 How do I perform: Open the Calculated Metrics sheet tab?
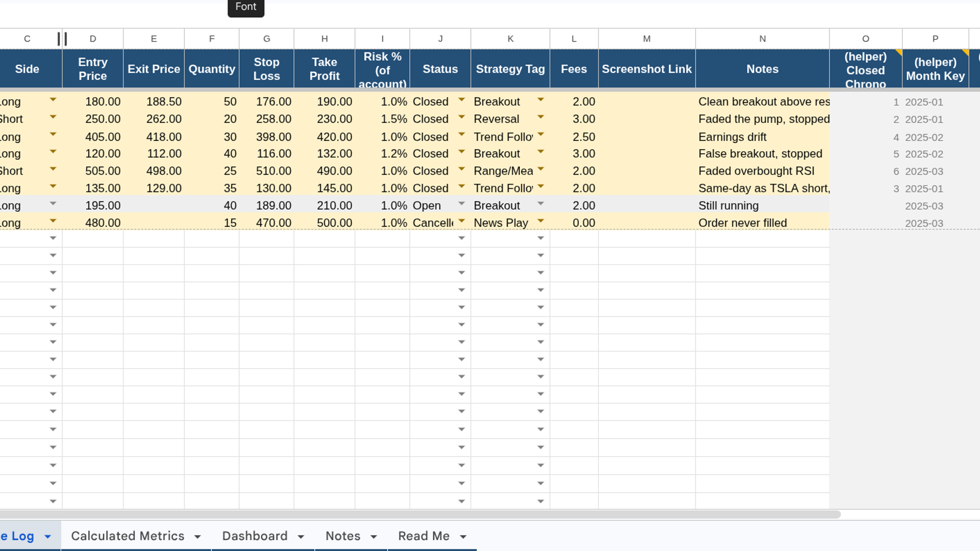[x=128, y=536]
